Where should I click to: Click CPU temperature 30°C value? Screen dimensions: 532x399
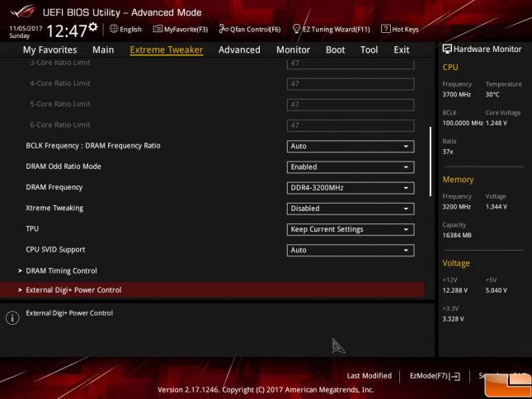[492, 95]
